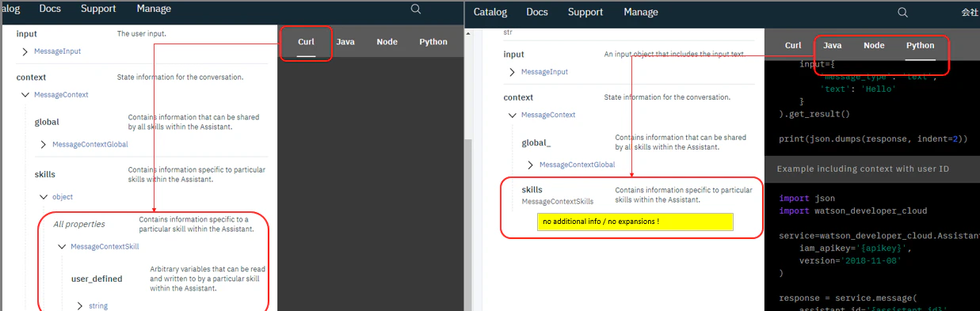980x311 pixels.
Task: Click the 'input' property name in left window
Action: pos(26,34)
